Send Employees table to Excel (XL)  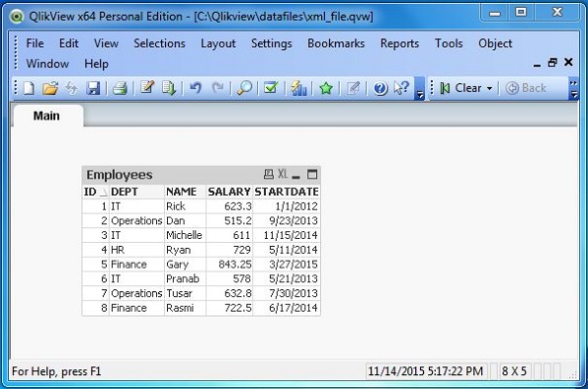pyautogui.click(x=283, y=174)
